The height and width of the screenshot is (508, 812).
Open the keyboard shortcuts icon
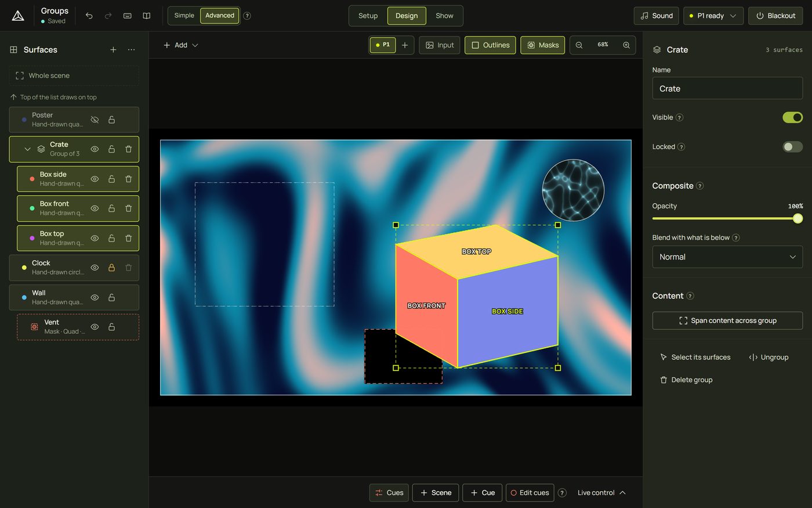point(128,16)
